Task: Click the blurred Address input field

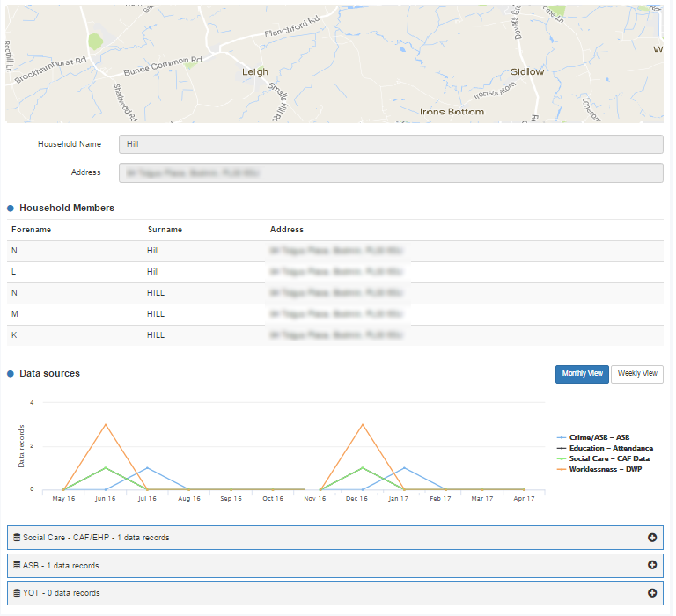Action: (x=391, y=172)
